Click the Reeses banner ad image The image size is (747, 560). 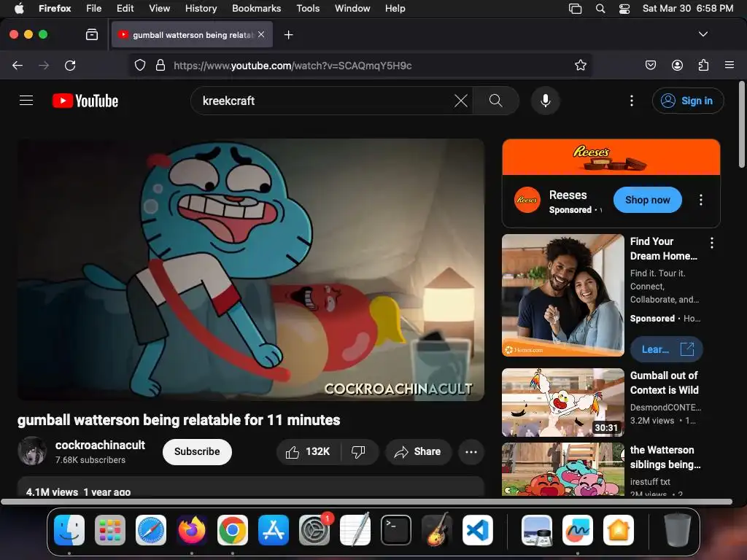(x=611, y=157)
